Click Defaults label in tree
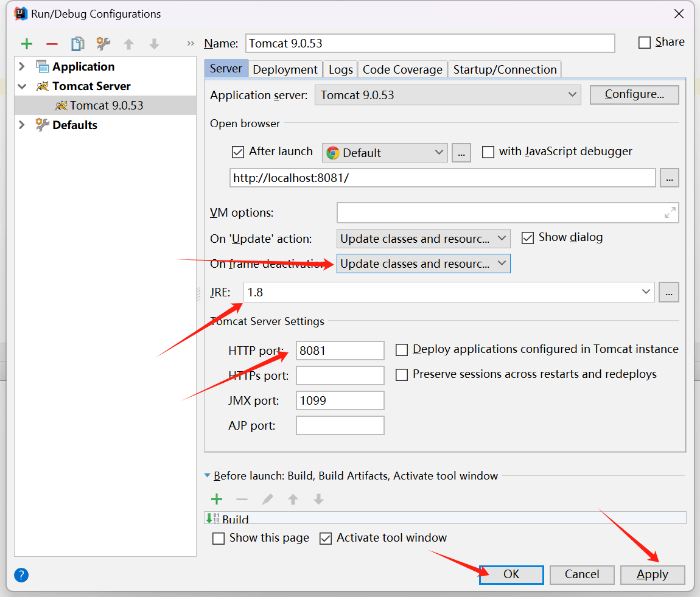The image size is (700, 597). [x=74, y=125]
